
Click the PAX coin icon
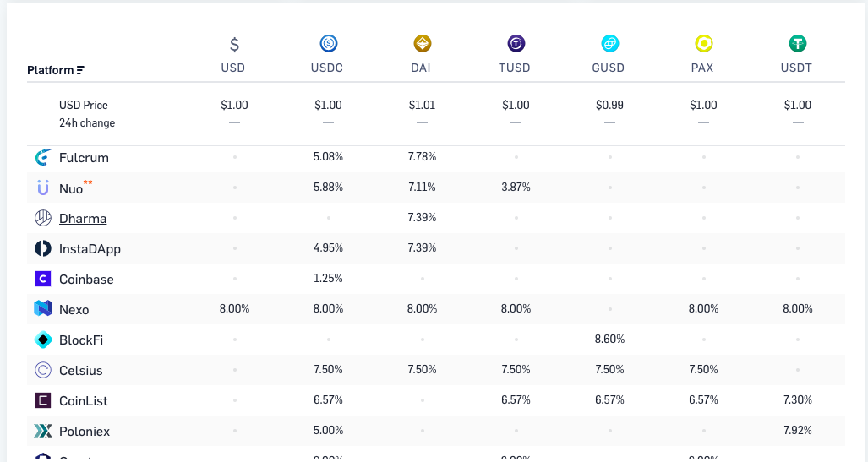click(x=703, y=43)
